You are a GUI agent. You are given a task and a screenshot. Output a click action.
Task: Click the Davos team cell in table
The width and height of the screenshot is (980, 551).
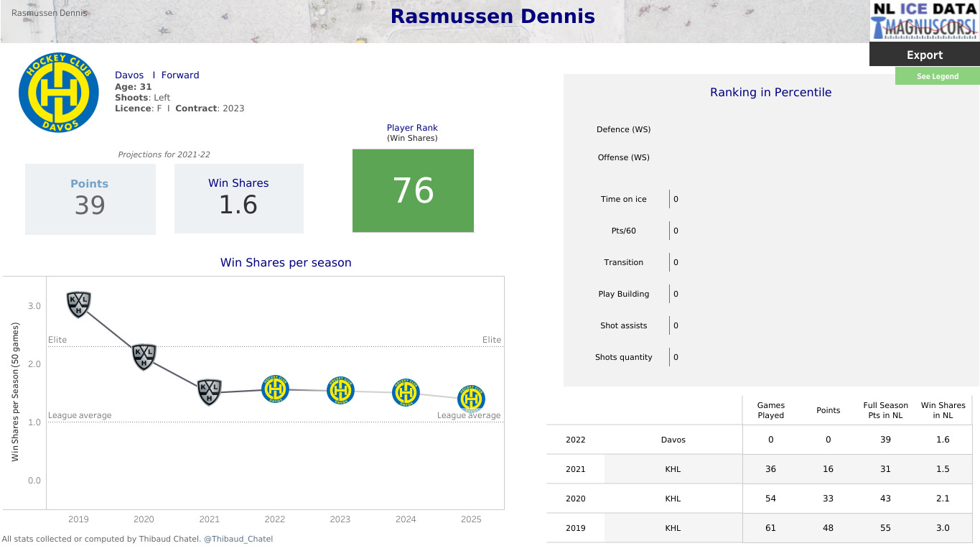pos(673,440)
